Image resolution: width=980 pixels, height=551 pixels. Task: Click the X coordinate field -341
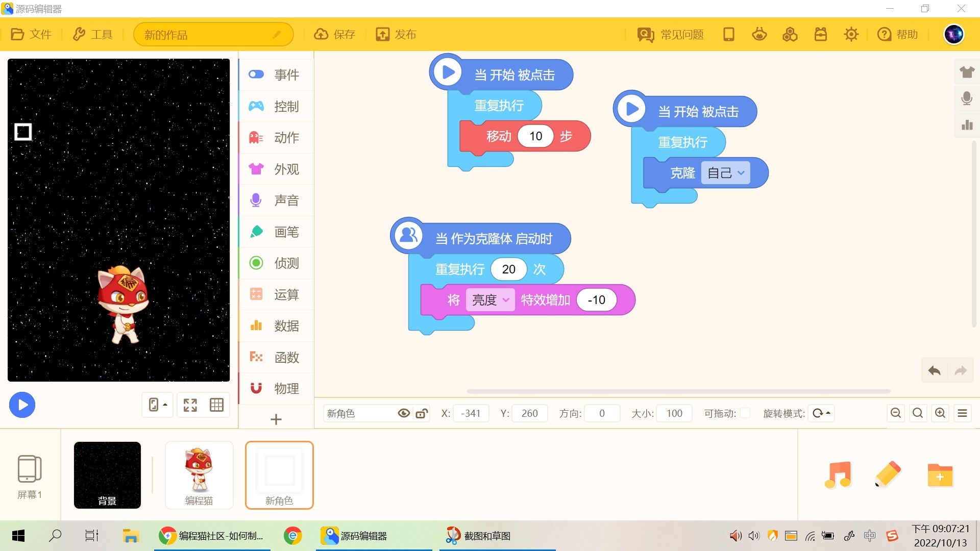(x=471, y=413)
